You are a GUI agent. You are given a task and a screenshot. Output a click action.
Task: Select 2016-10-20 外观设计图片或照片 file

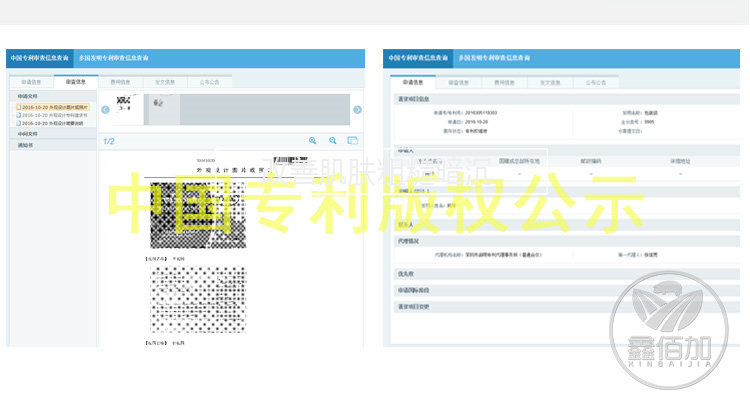click(53, 107)
